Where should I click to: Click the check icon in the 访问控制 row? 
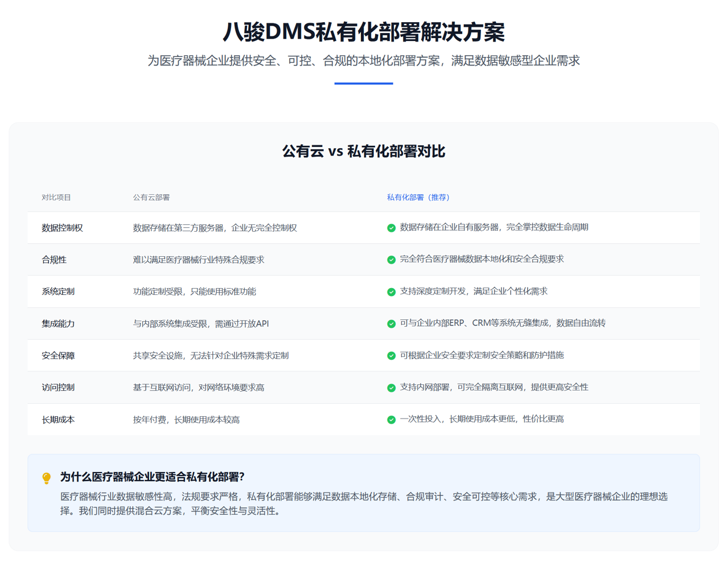pos(391,387)
